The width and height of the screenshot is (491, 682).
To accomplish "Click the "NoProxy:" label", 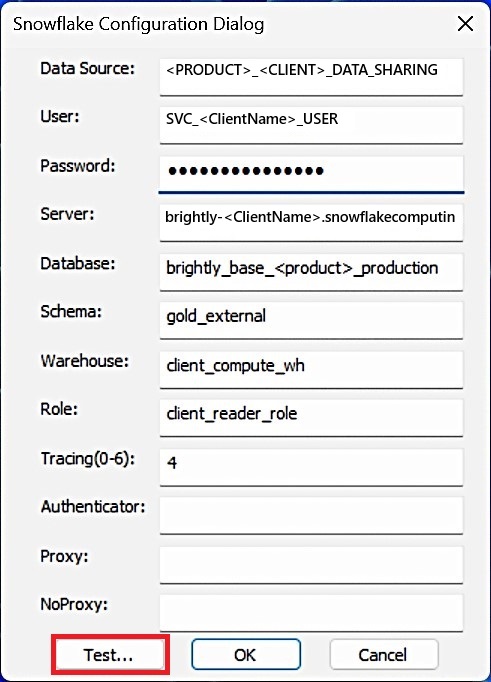I will coord(73,604).
